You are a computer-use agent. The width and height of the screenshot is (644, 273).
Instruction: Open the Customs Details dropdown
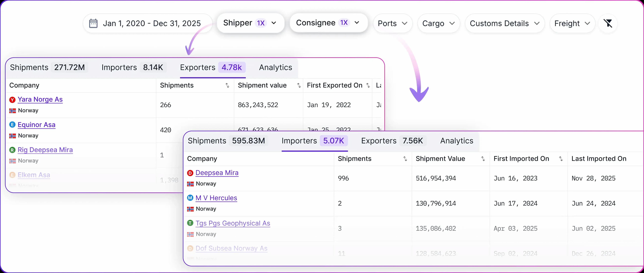tap(504, 23)
